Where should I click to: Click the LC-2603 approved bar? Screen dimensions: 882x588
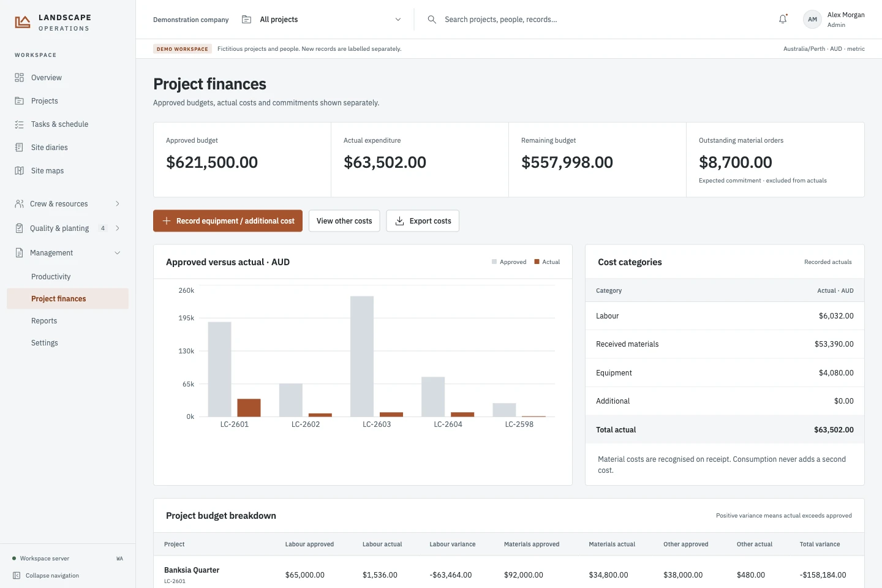362,356
